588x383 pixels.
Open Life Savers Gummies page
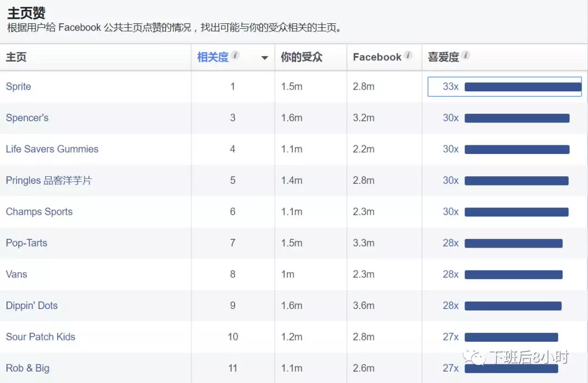click(x=52, y=149)
